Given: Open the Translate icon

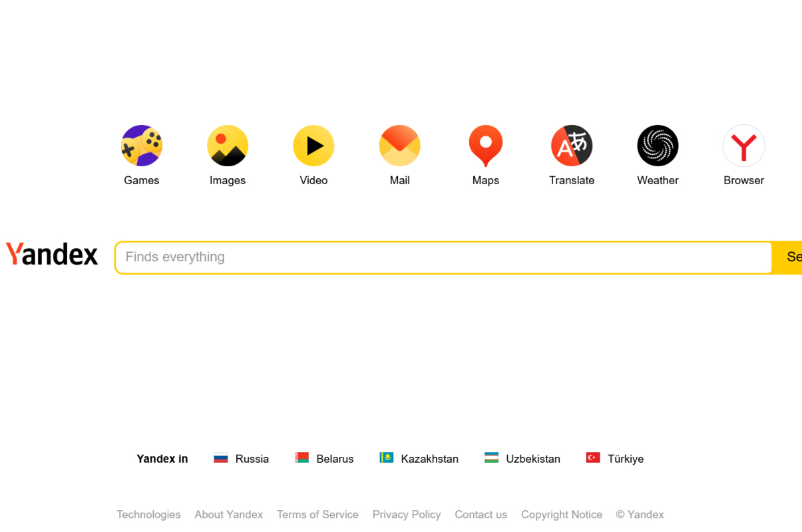Looking at the screenshot, I should [572, 146].
